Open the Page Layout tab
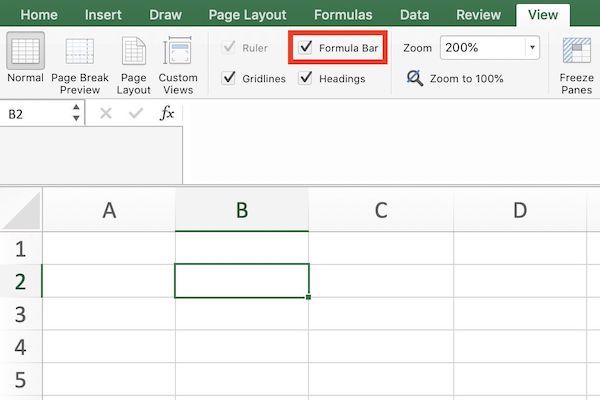 click(x=247, y=15)
